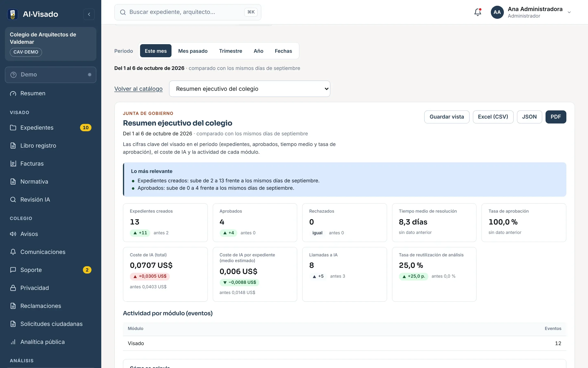This screenshot has height=368, width=588.
Task: Click the 25,0 % reuse rate value
Action: tap(411, 265)
